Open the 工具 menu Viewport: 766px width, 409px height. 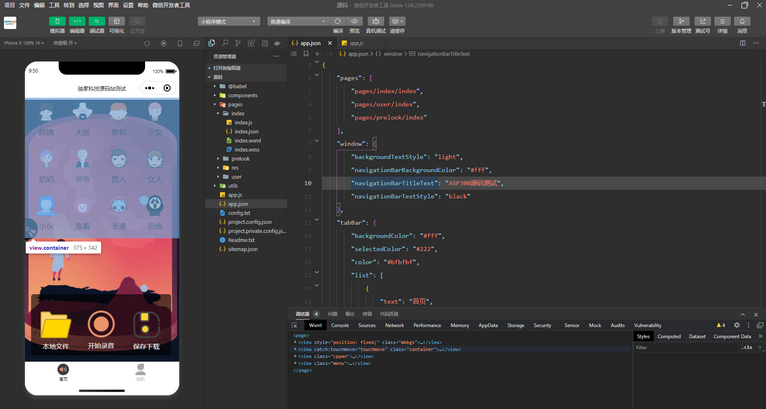pos(53,5)
